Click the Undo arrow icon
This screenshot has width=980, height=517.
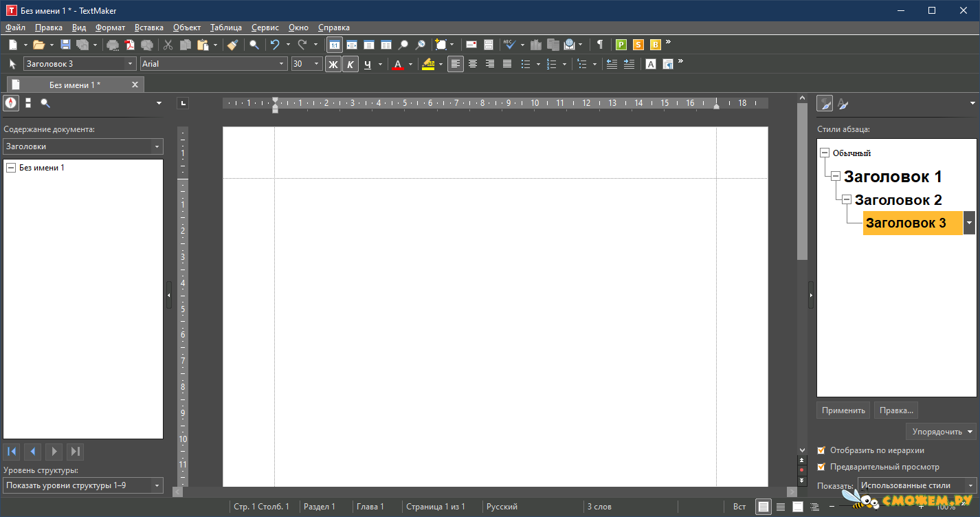pyautogui.click(x=275, y=45)
